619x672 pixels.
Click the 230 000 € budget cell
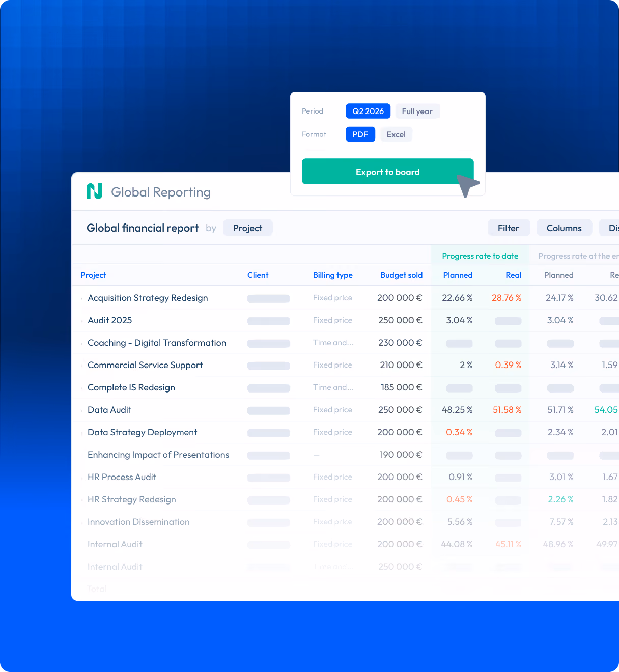coord(400,343)
